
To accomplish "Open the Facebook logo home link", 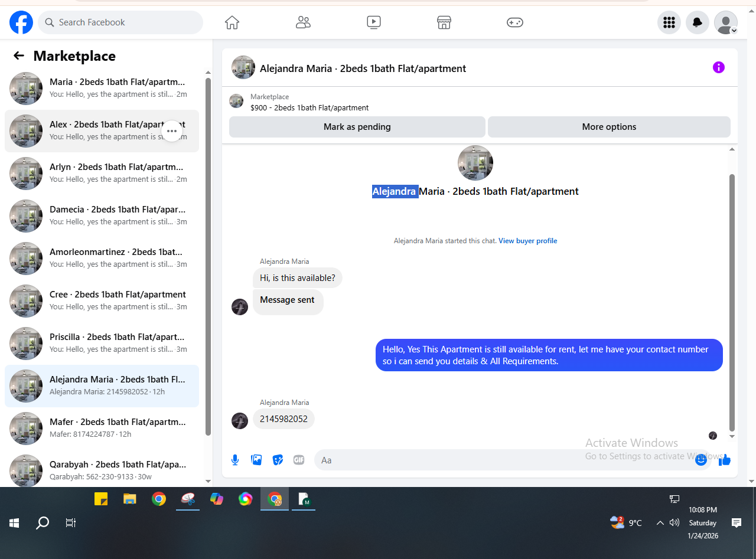I will (x=21, y=22).
